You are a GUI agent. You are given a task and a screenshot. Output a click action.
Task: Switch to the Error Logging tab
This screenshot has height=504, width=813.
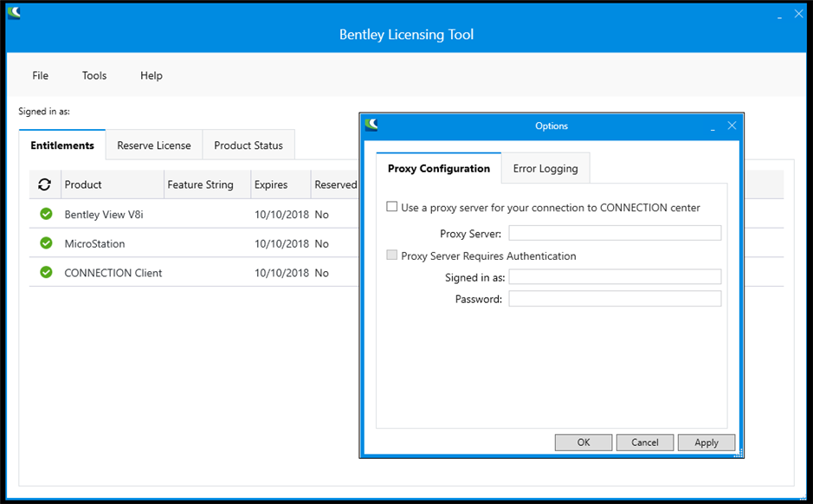coord(545,169)
